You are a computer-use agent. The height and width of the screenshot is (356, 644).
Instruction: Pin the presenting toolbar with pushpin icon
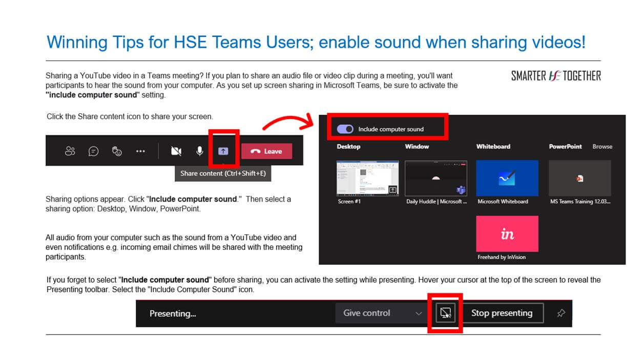click(x=561, y=313)
